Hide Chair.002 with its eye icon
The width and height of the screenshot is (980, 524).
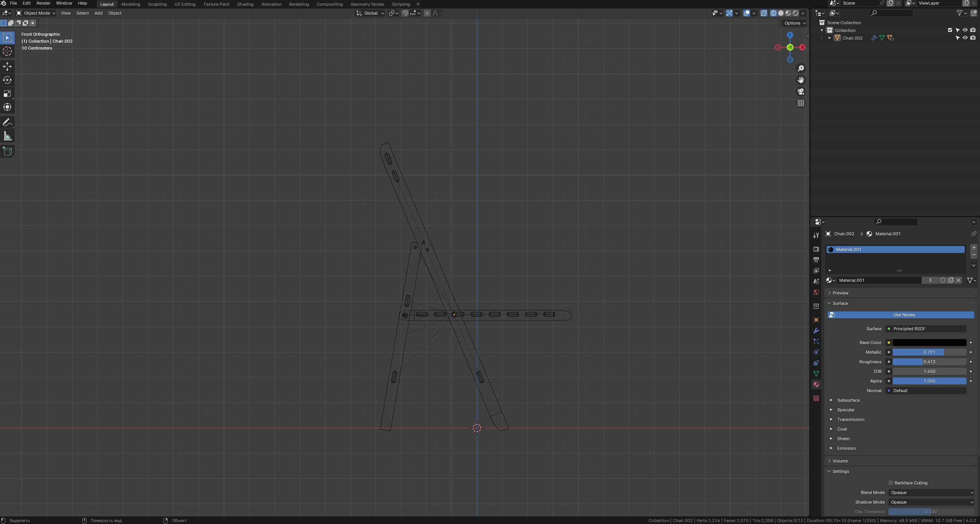[965, 38]
